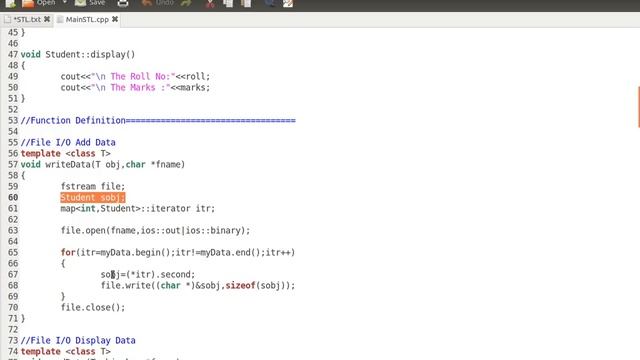Screen dimensions: 640x360
Task: Click the for loop statement on line 65
Action: [178, 253]
